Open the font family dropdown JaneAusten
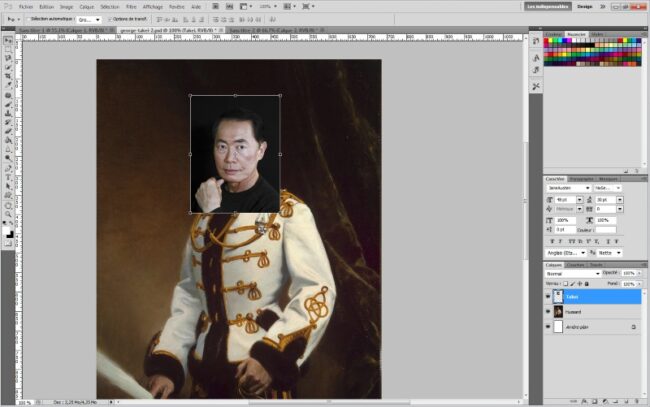 coord(568,188)
